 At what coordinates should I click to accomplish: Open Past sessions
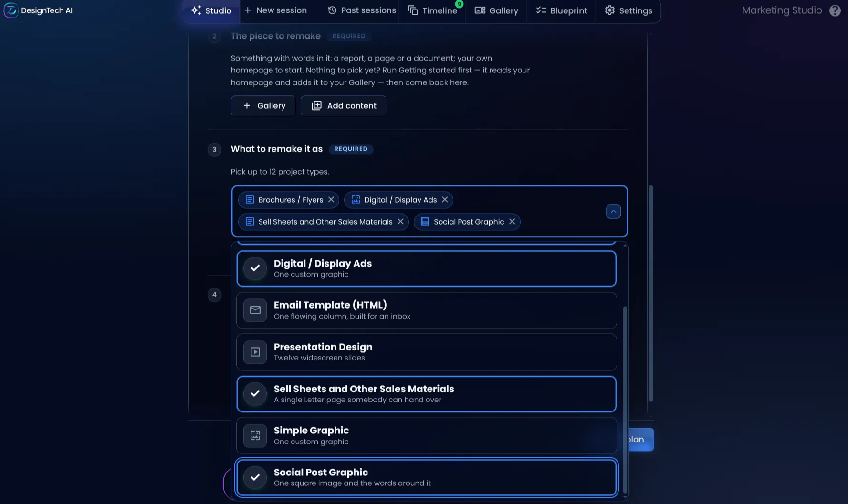tap(362, 10)
